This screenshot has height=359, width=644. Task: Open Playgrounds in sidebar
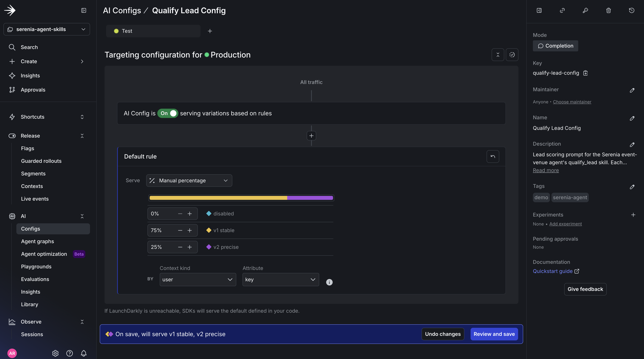[36, 267]
